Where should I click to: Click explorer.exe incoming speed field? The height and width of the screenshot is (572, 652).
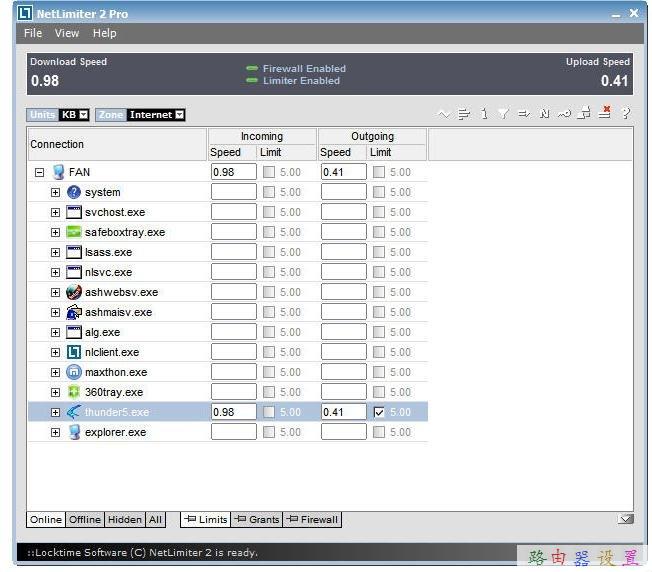[234, 432]
